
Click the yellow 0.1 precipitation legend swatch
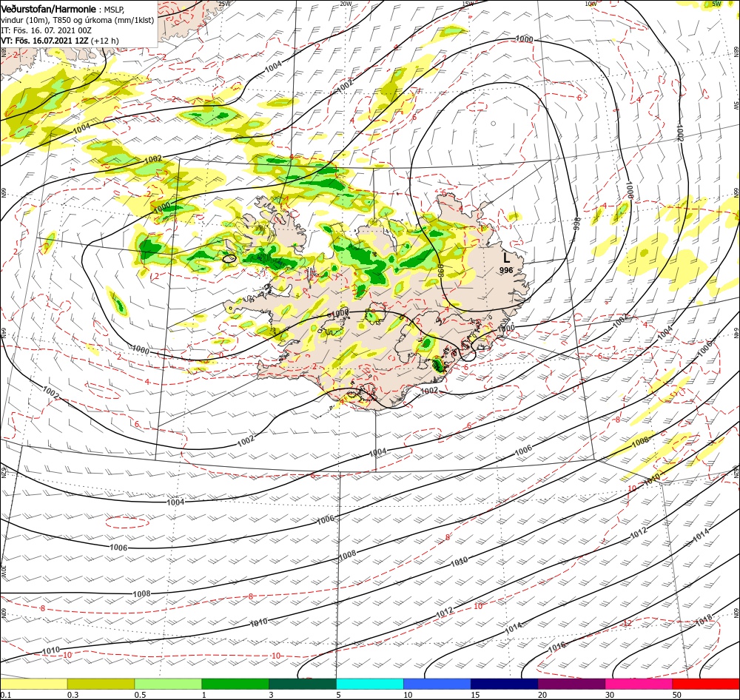34,684
